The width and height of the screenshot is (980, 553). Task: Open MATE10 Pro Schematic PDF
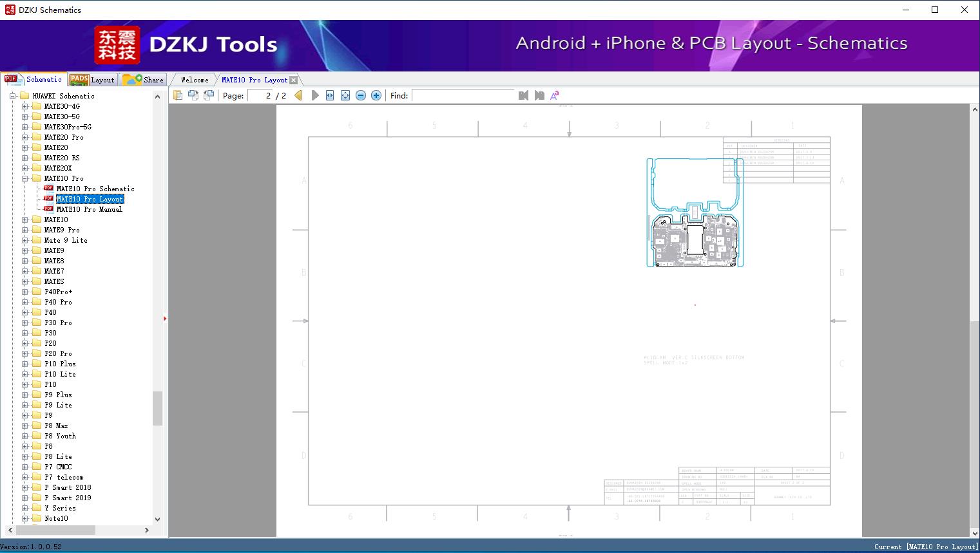[x=95, y=189]
